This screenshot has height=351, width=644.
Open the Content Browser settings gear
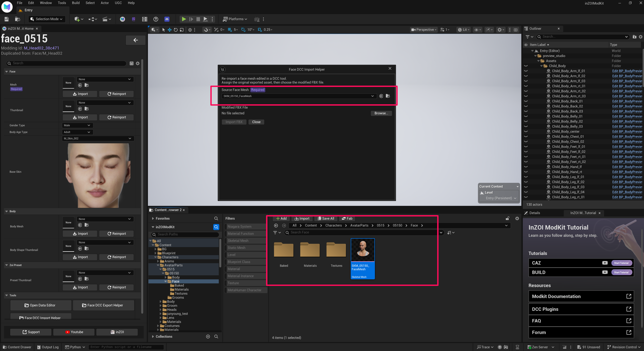pyautogui.click(x=517, y=219)
